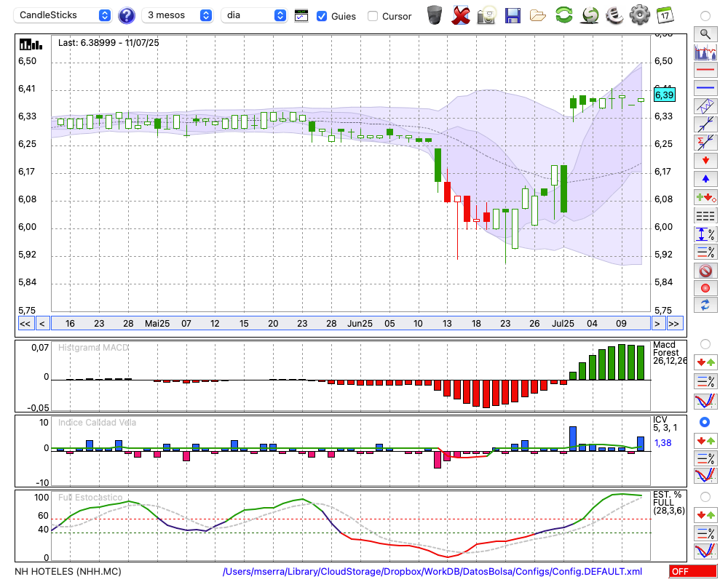Click the blue 1,38 ICV value
This screenshot has height=582, width=728.
[662, 443]
